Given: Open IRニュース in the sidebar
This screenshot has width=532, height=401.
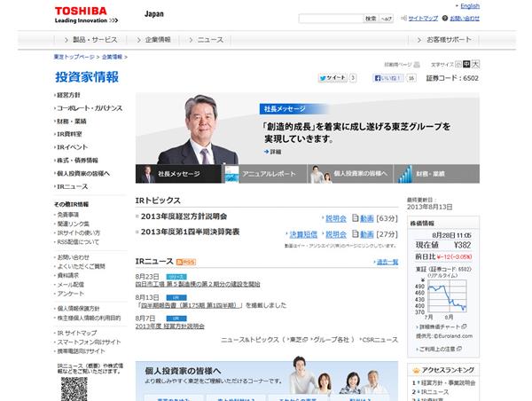Looking at the screenshot, I should (x=71, y=186).
